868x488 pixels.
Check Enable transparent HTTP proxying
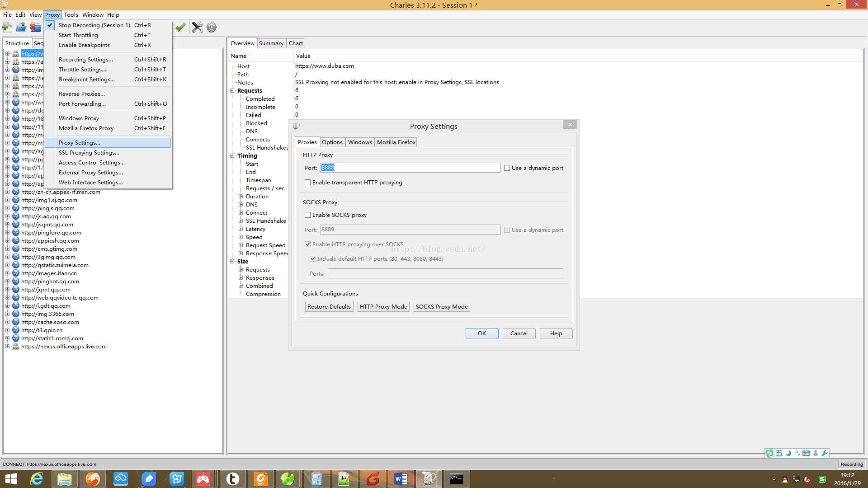[308, 183]
